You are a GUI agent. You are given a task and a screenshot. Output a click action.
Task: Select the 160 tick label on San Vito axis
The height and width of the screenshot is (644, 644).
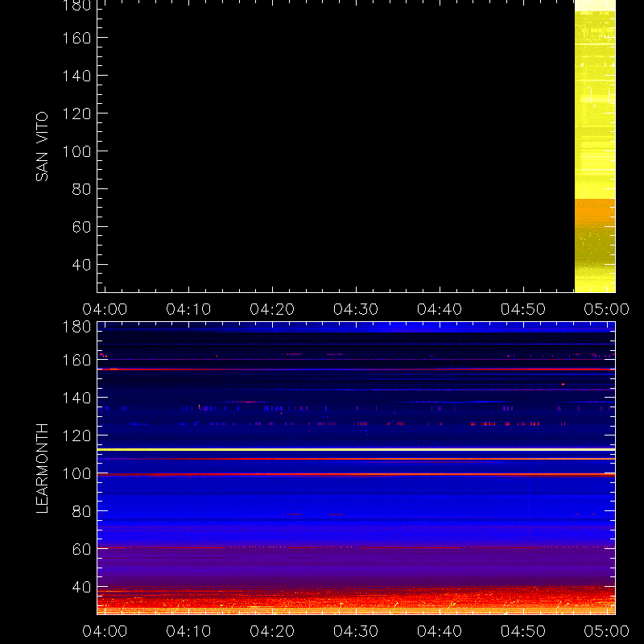[x=76, y=38]
